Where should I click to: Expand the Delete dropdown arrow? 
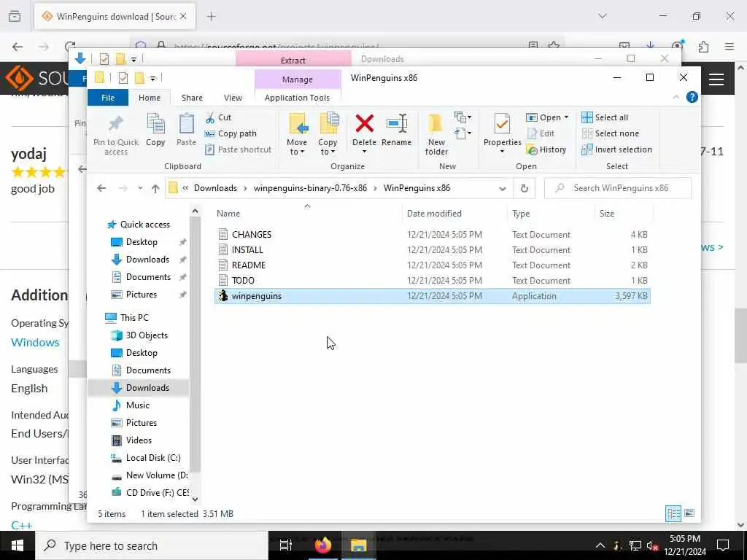[x=365, y=152]
